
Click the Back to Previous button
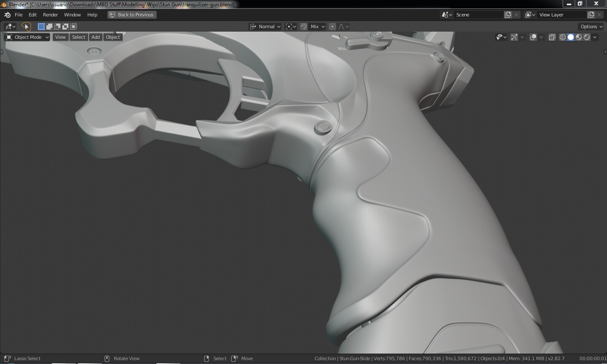pyautogui.click(x=132, y=14)
